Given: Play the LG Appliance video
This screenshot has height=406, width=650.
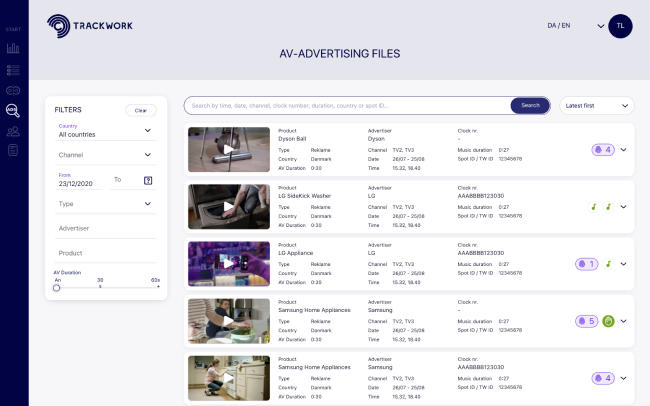Looking at the screenshot, I should pos(229,264).
